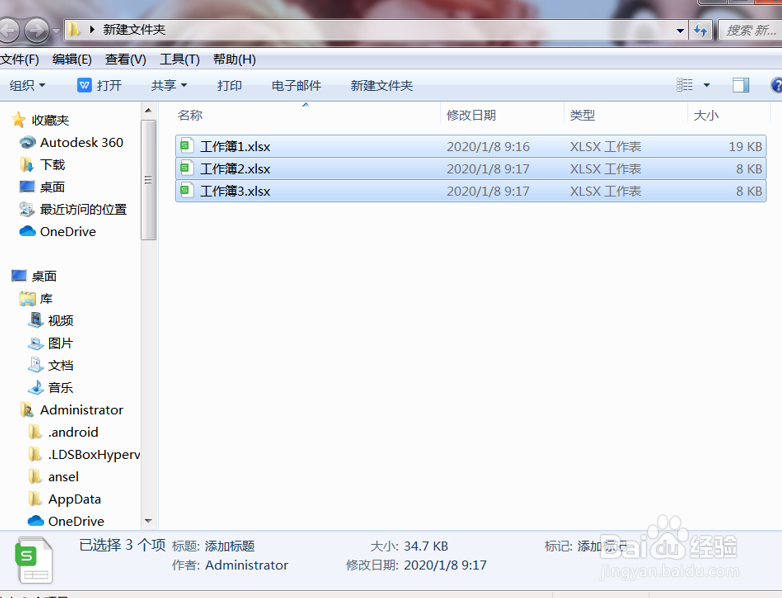782x598 pixels.
Task: Click date 2020/1/8 9:16 of 工作簿1.xlsx
Action: [488, 147]
